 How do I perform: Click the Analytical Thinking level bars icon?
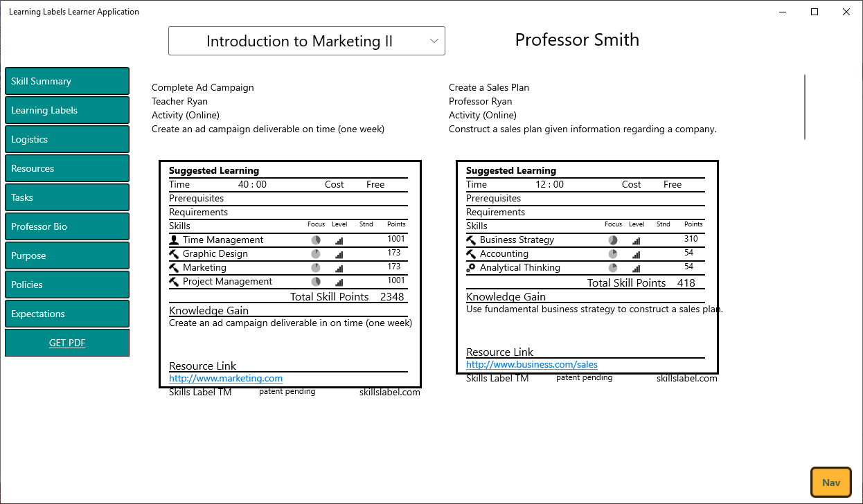[637, 269]
